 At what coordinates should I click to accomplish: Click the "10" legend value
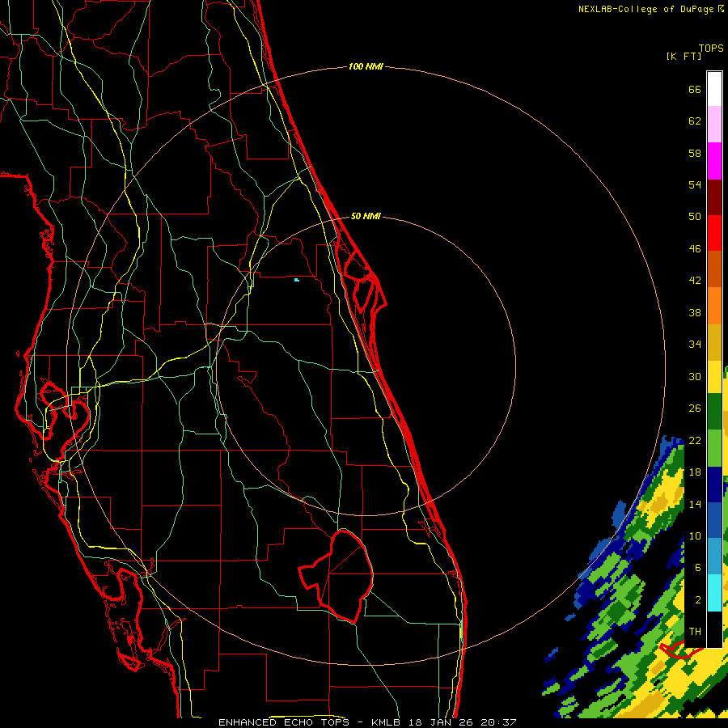[x=695, y=536]
